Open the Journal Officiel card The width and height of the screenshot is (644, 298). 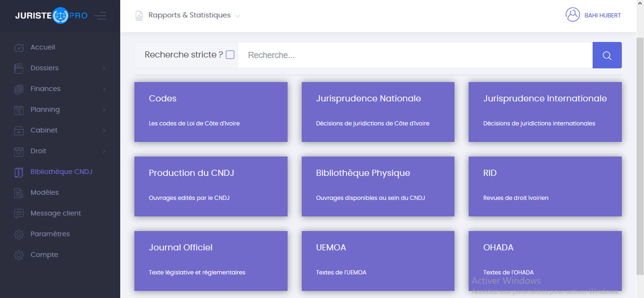[211, 260]
